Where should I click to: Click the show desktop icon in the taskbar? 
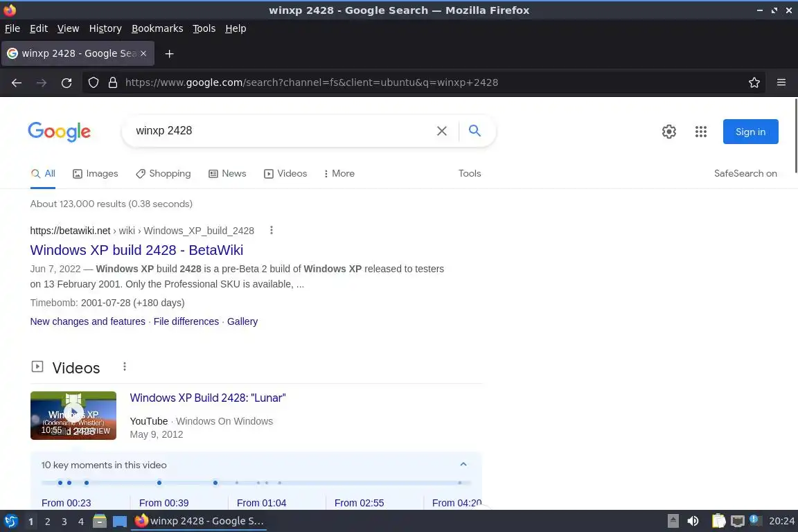point(120,522)
